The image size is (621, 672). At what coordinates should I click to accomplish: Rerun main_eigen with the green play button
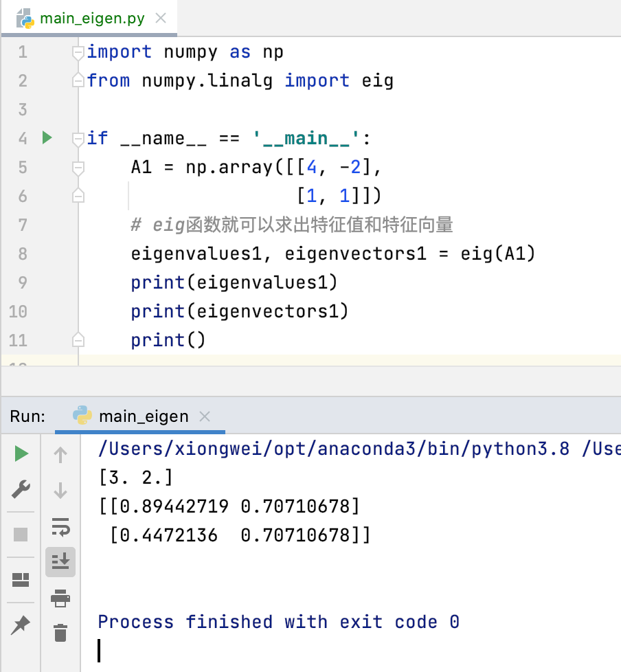pos(21,453)
